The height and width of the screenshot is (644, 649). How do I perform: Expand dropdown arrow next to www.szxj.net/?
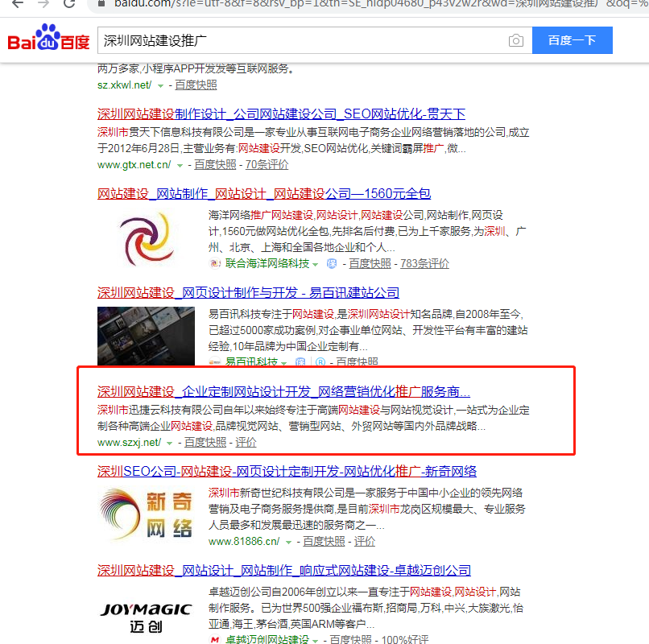click(x=169, y=444)
